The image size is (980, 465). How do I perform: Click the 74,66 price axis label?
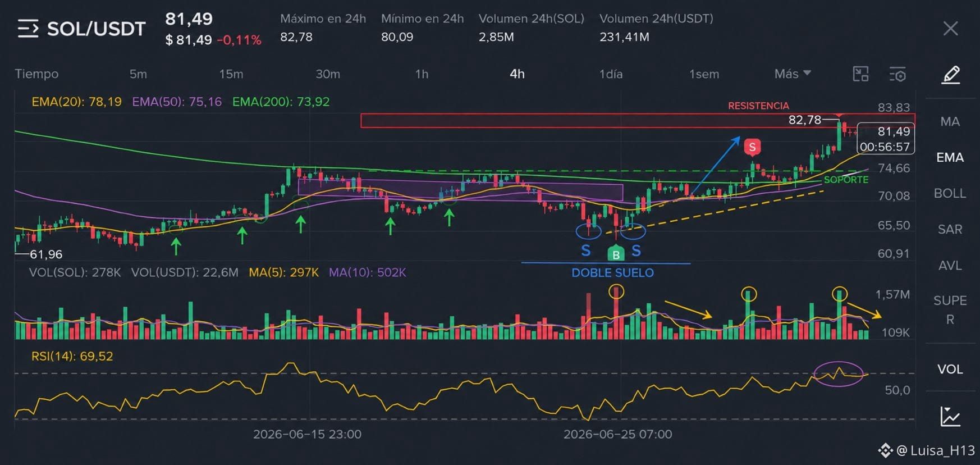(x=894, y=168)
